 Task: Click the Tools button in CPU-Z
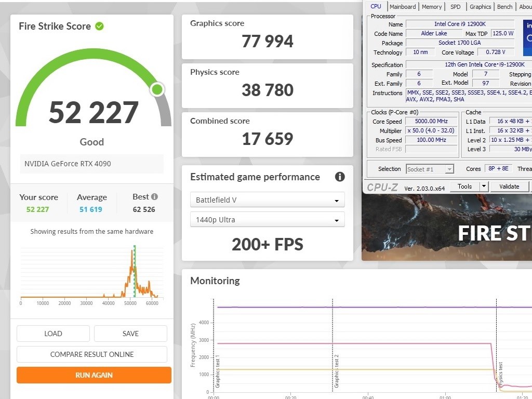point(465,187)
